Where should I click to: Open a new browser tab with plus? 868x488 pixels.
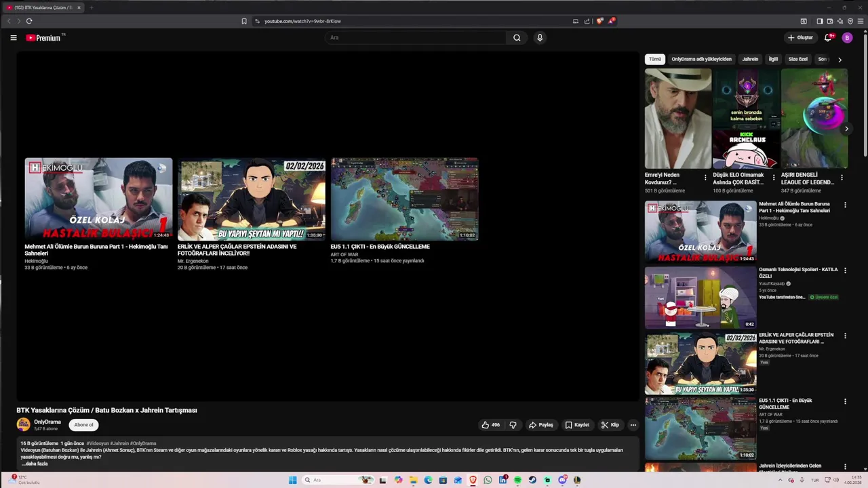(x=91, y=7)
